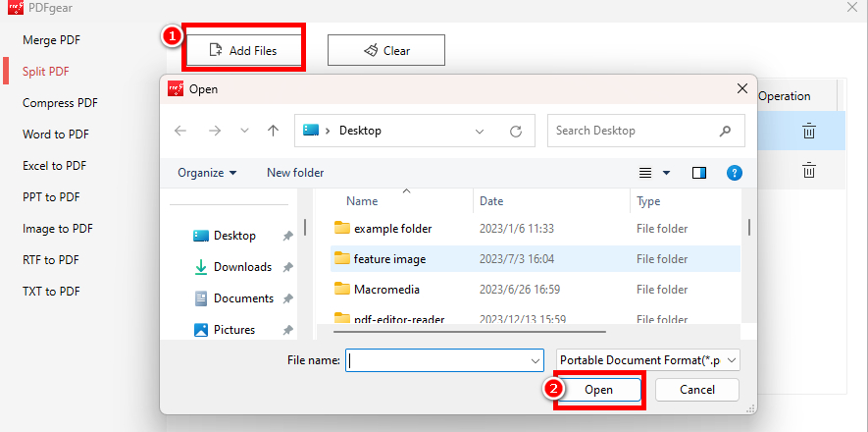The width and height of the screenshot is (868, 432).
Task: Open dialog help icon
Action: point(734,173)
